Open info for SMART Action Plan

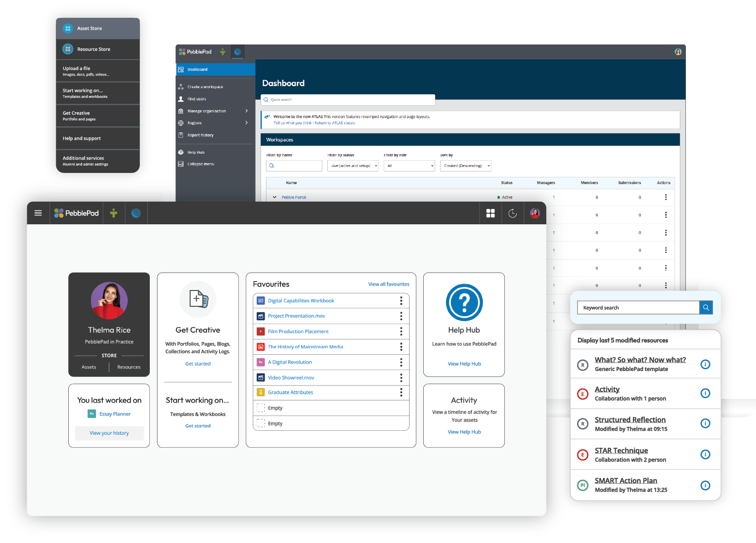(x=705, y=485)
